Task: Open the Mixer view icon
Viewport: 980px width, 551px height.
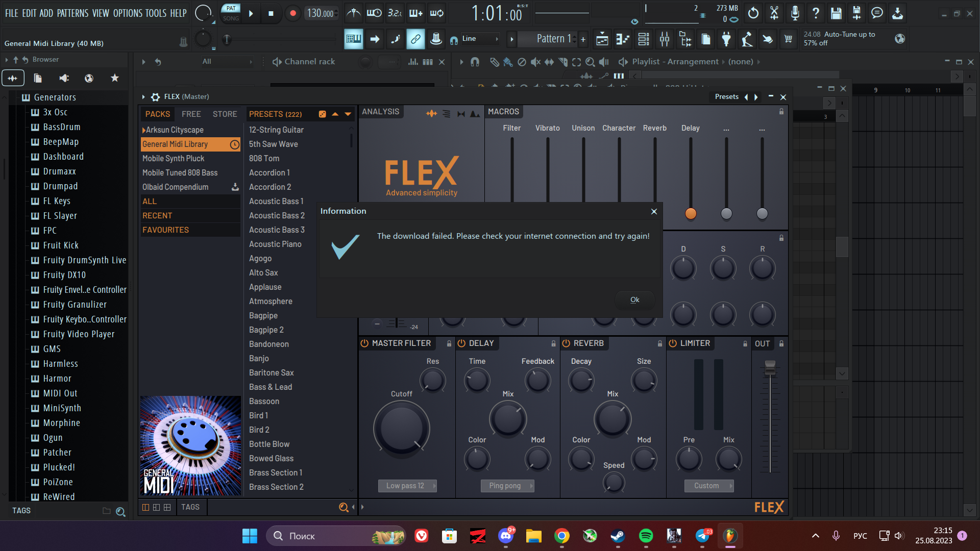Action: (x=665, y=39)
